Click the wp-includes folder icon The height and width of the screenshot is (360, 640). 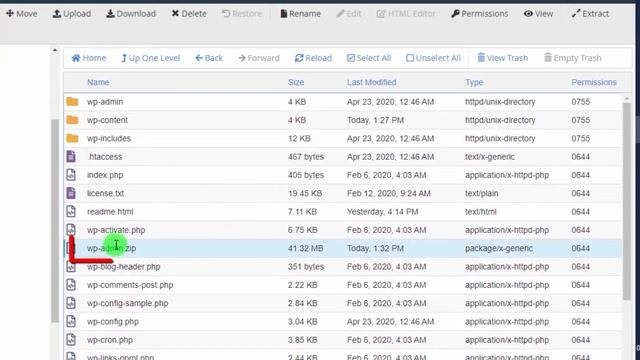click(72, 138)
